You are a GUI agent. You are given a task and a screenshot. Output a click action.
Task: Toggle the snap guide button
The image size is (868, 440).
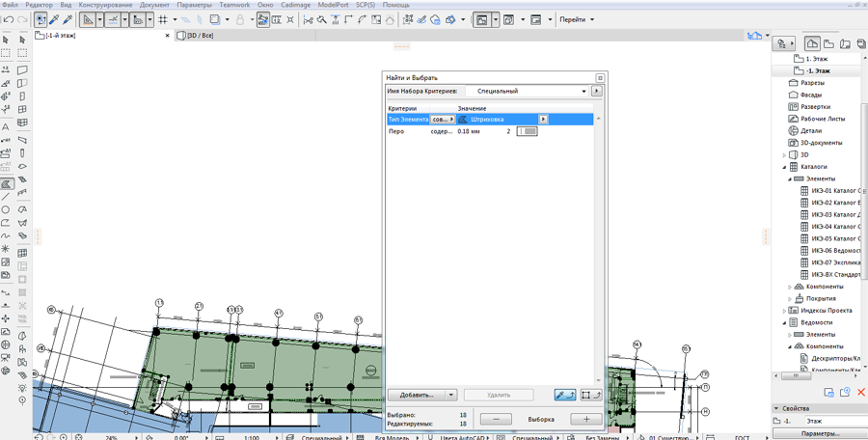[x=113, y=20]
